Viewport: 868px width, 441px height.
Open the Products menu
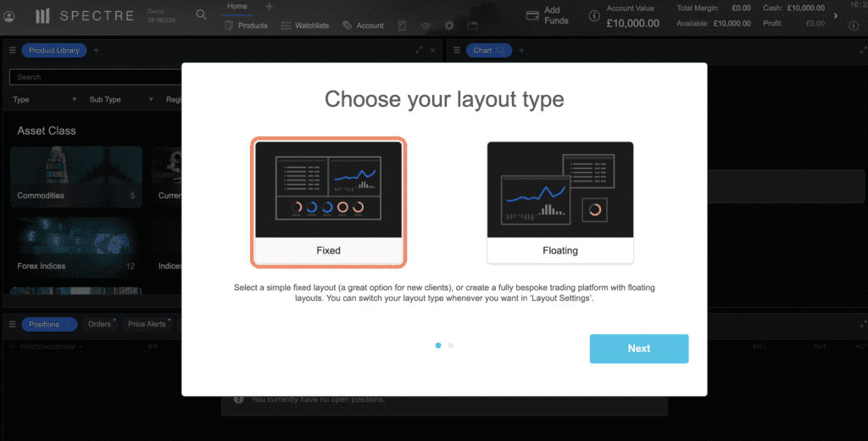coord(247,25)
